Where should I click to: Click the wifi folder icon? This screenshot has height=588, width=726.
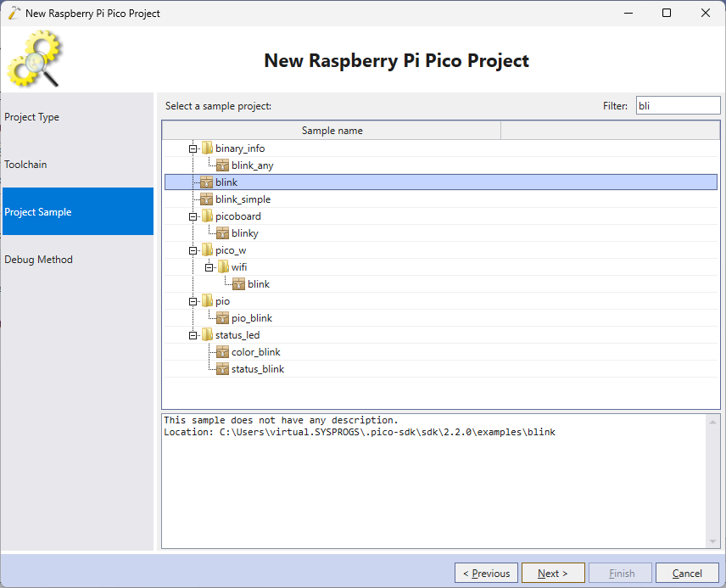(x=223, y=267)
